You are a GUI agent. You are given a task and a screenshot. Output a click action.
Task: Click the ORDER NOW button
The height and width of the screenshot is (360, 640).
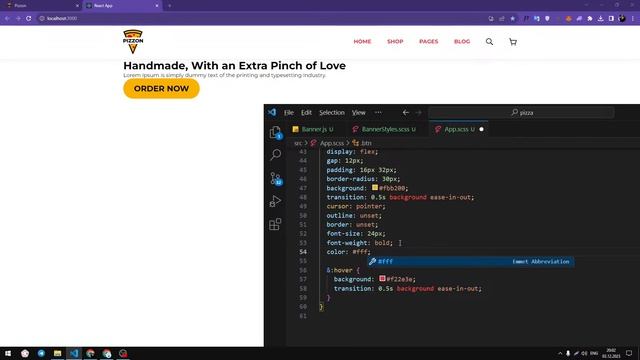click(x=161, y=89)
